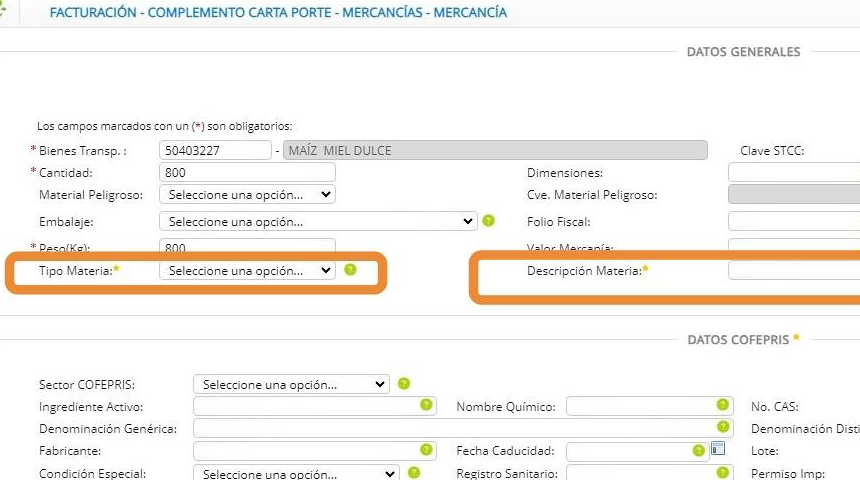860x480 pixels.
Task: Click the Bienes Transp. code field
Action: point(215,151)
